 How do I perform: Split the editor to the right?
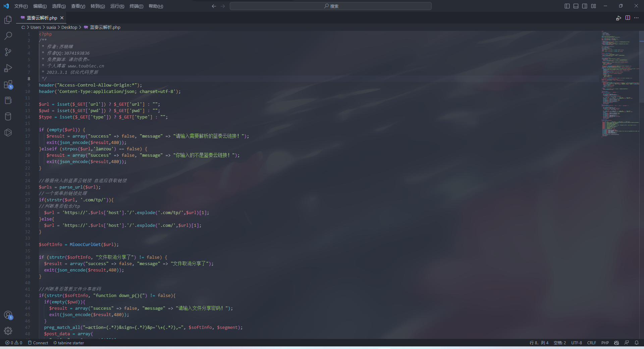628,18
